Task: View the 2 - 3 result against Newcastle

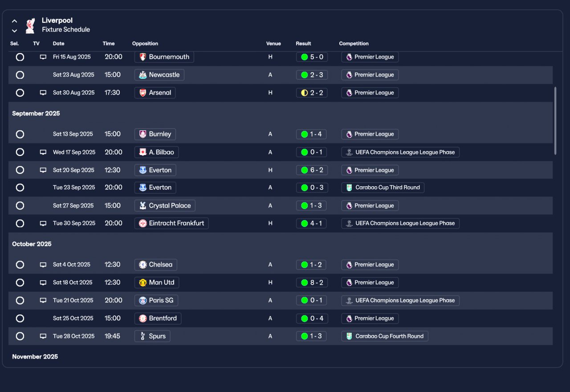Action: [x=312, y=75]
